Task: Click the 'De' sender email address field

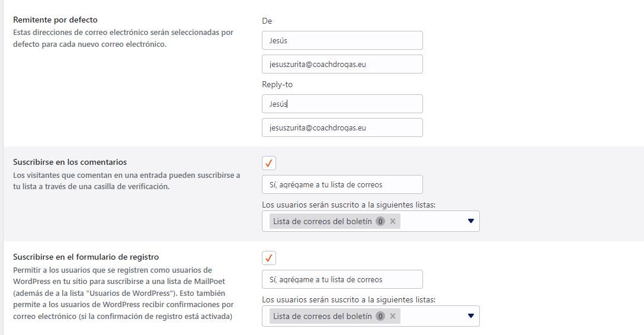Action: point(342,64)
